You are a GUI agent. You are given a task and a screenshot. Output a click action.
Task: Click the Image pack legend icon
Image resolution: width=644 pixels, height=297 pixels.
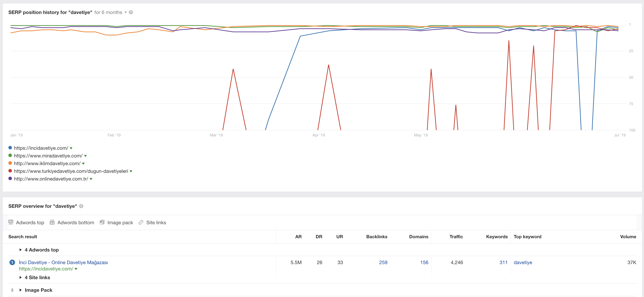coord(102,222)
